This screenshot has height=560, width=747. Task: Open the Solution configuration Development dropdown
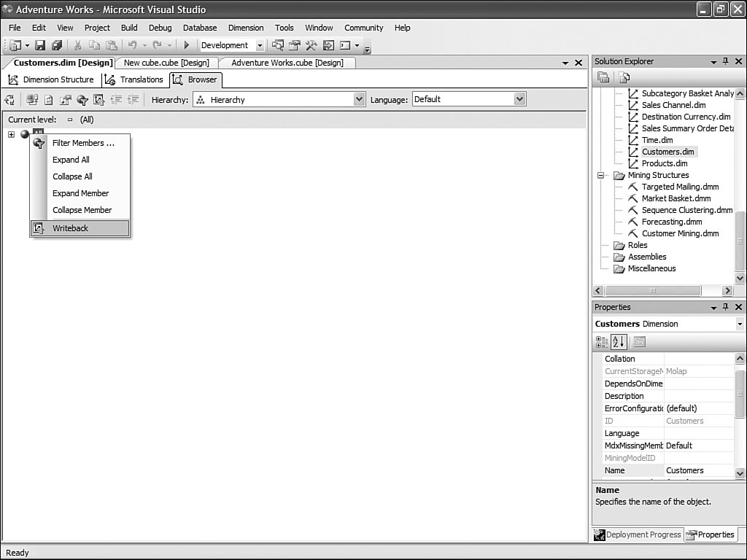[260, 45]
